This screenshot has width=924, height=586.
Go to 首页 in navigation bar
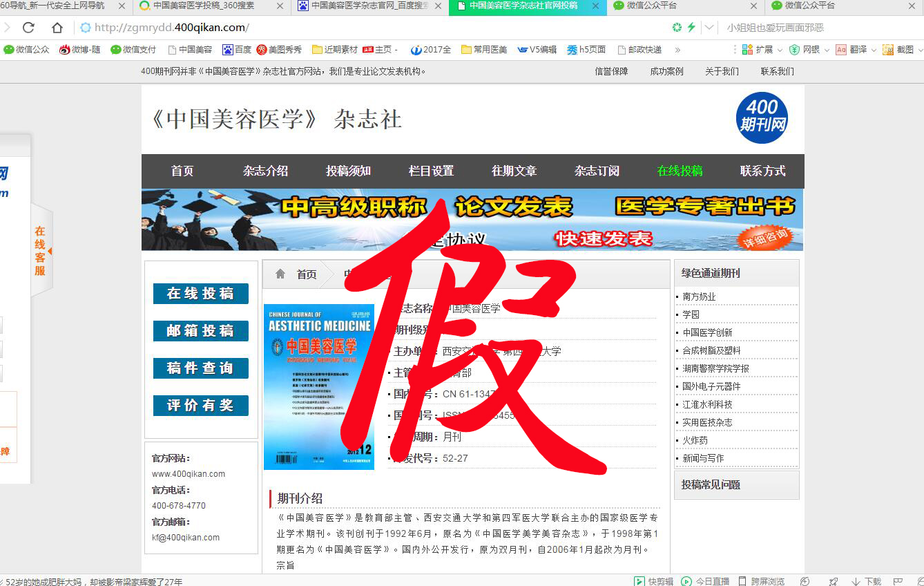coord(182,171)
